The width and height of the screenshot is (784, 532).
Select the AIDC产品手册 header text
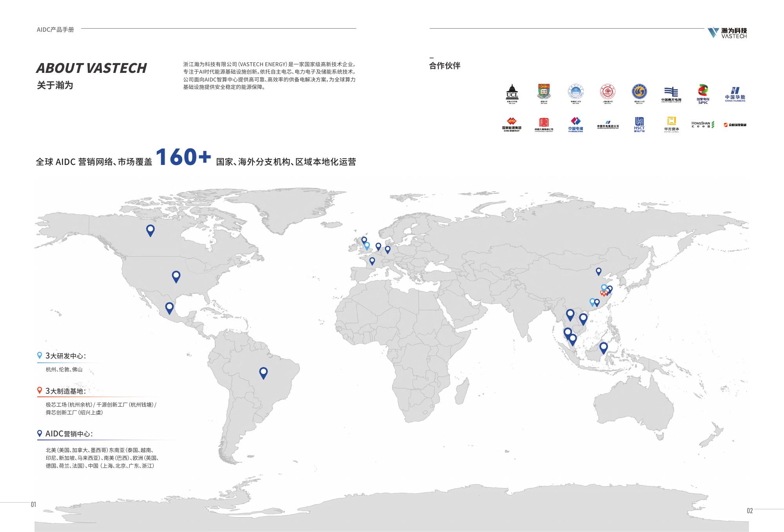click(55, 29)
